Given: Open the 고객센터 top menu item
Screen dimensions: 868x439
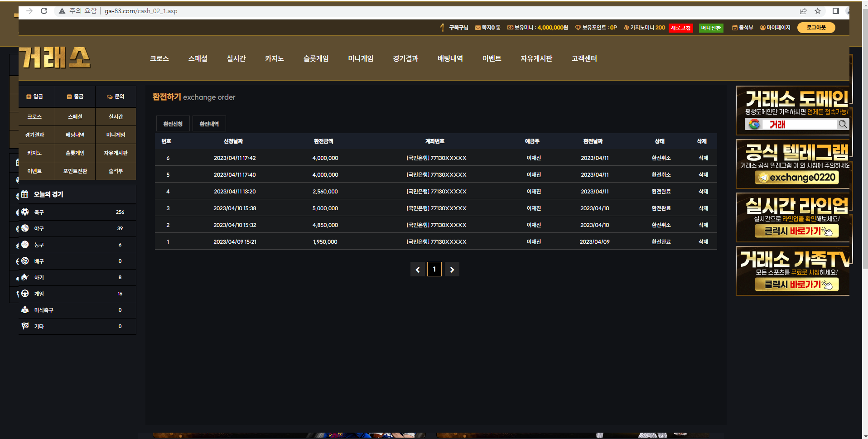Looking at the screenshot, I should tap(584, 58).
